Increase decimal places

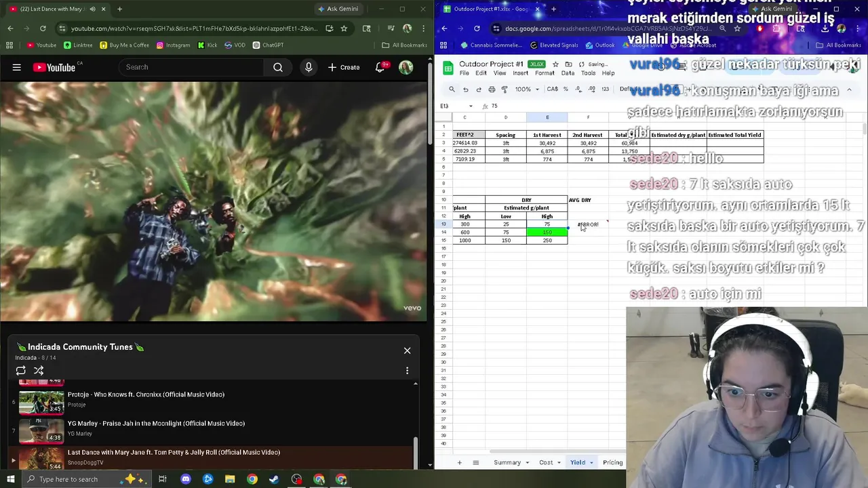point(591,89)
